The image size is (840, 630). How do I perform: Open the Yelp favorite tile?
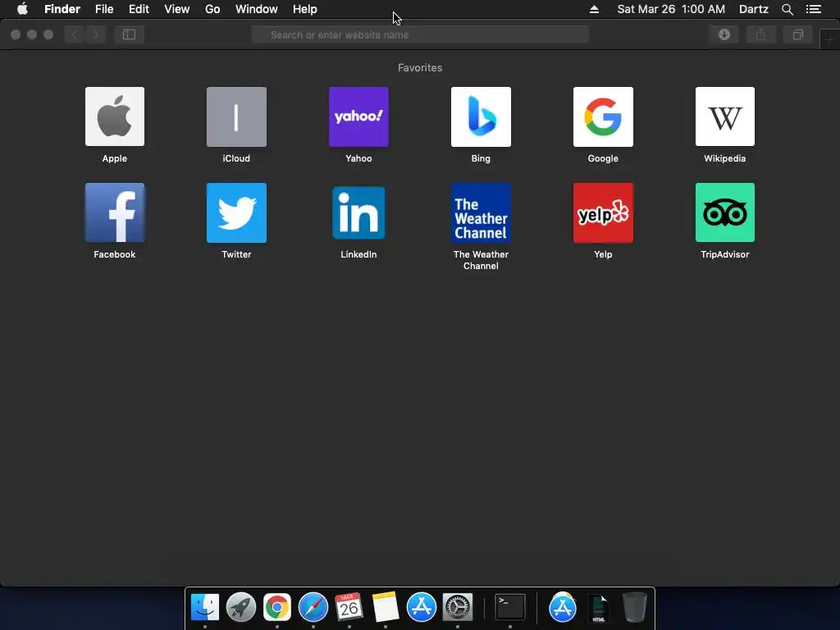[603, 212]
